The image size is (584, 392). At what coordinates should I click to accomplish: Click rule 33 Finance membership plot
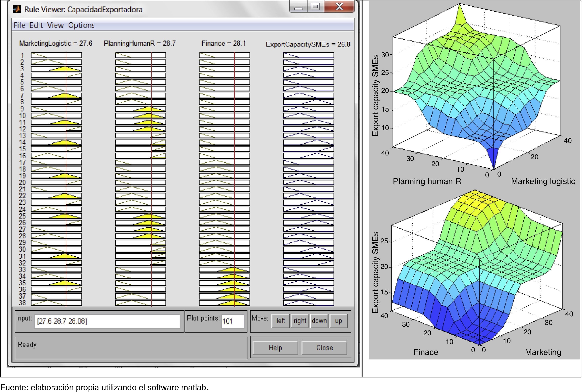pos(225,270)
